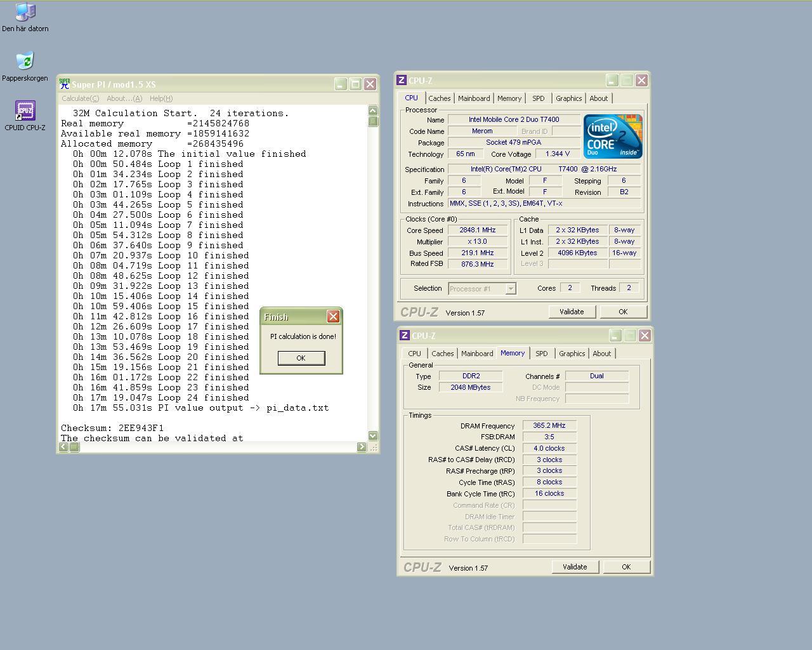The height and width of the screenshot is (650, 812).
Task: Close the lower CPU-Z Memory window
Action: [645, 335]
